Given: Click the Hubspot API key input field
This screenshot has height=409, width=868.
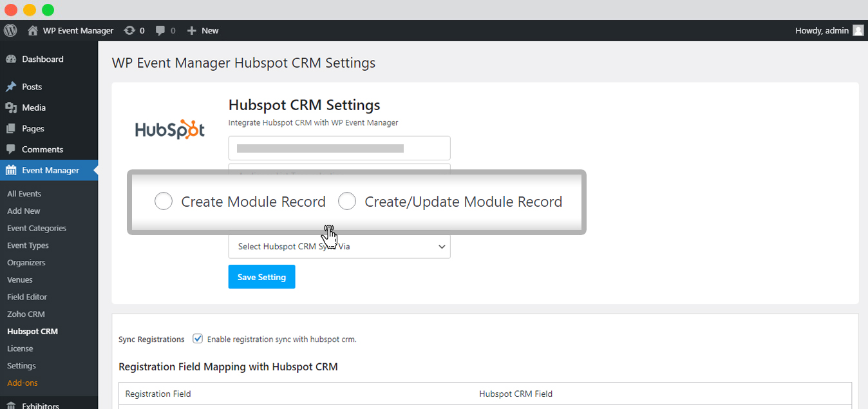Looking at the screenshot, I should (339, 148).
